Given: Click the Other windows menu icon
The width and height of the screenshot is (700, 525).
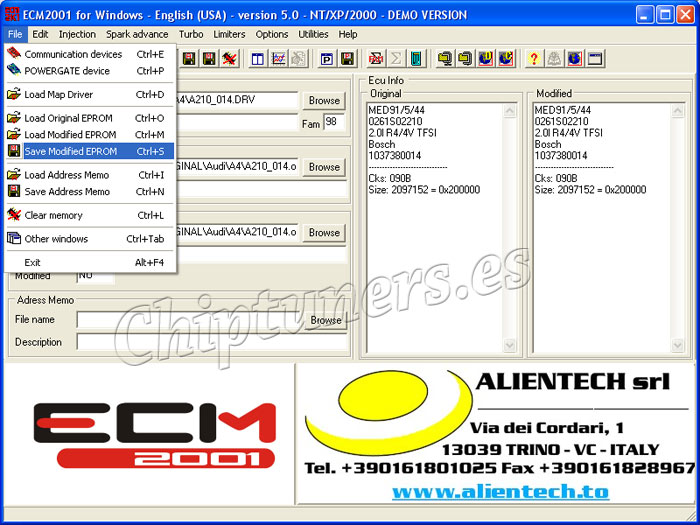Looking at the screenshot, I should click(x=14, y=238).
